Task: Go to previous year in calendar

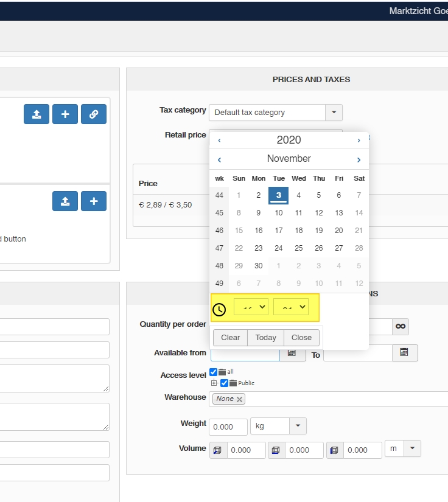Action: point(219,141)
